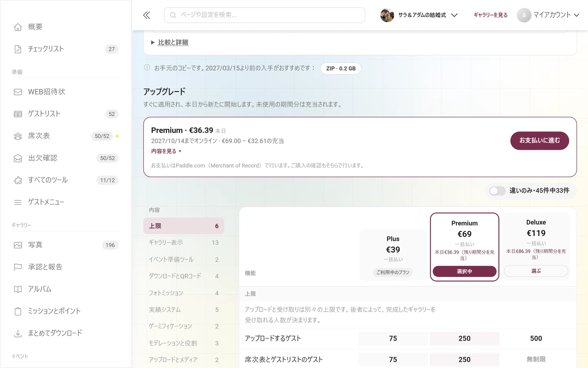Click the envelope icon for WEB招待状
The image size is (588, 368).
click(x=18, y=92)
